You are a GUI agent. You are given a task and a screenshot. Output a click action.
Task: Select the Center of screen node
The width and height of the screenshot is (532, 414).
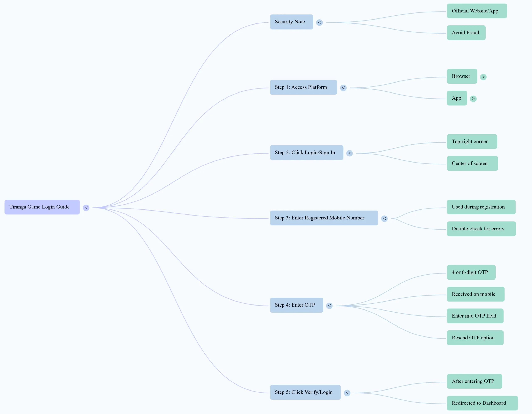472,164
